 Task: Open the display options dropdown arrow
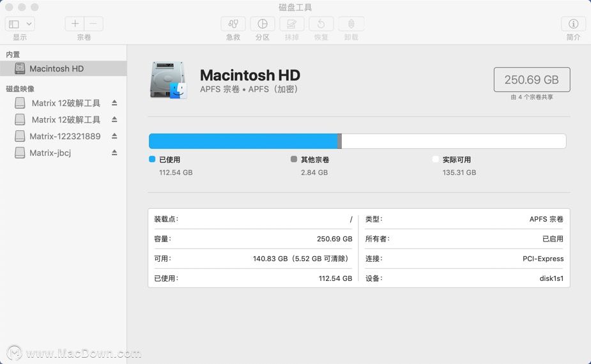tap(29, 24)
